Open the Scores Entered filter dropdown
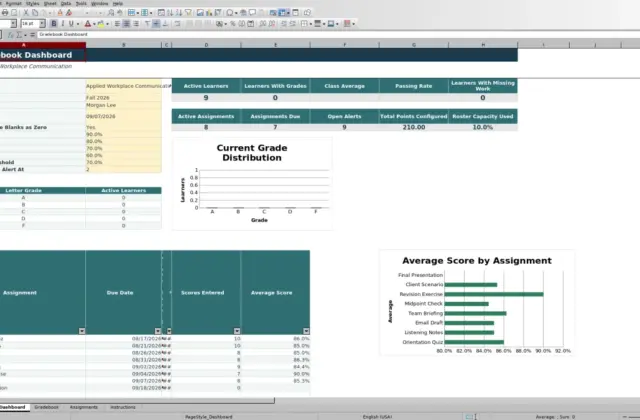 pos(237,331)
